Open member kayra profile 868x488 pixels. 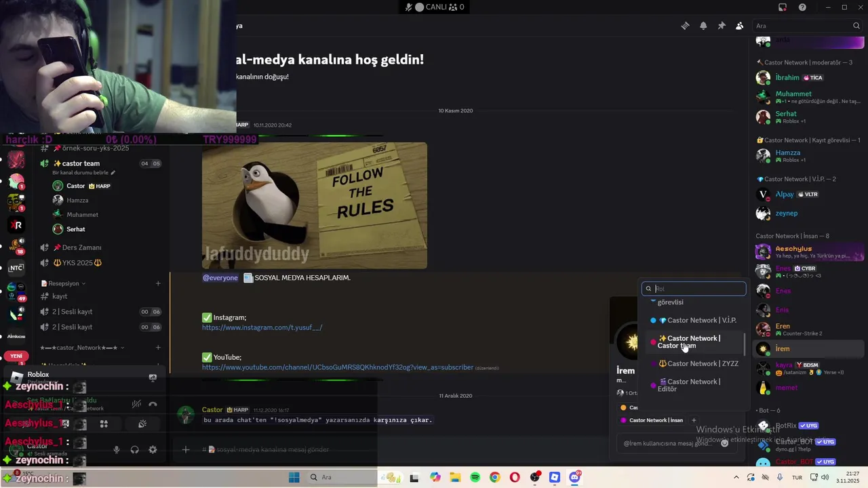tap(808, 368)
